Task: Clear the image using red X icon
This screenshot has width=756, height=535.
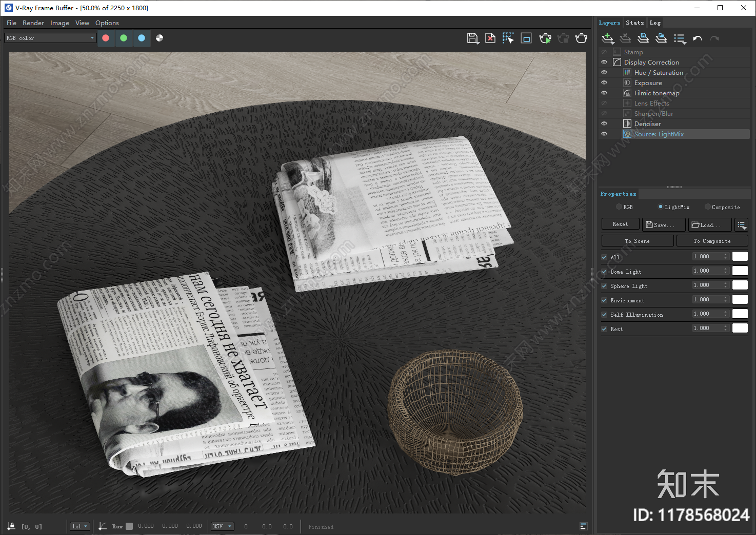Action: tap(490, 38)
